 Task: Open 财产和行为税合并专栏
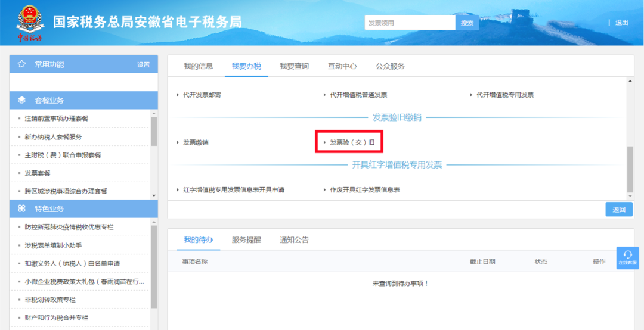(x=56, y=317)
